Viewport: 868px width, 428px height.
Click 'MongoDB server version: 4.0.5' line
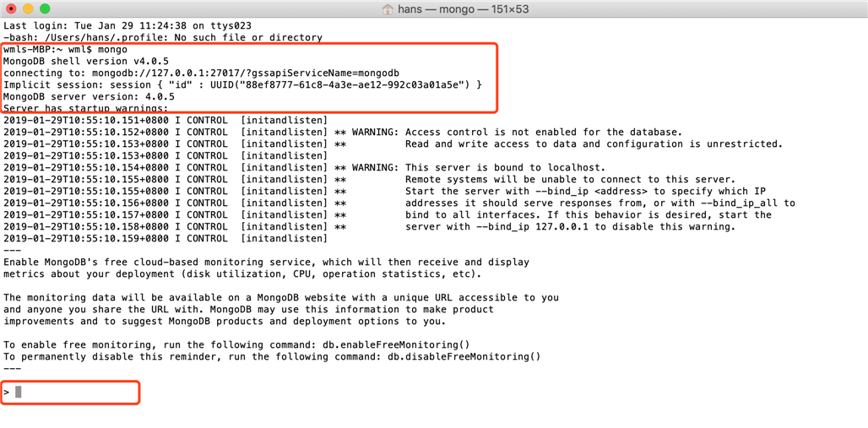coord(89,96)
